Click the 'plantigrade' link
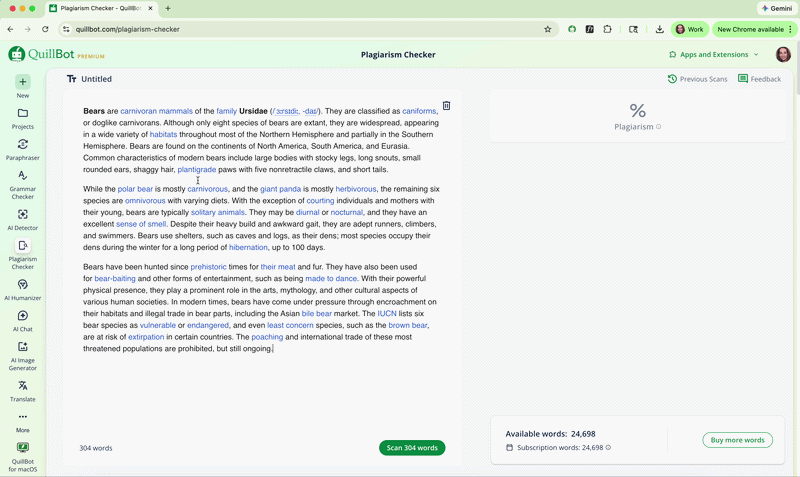This screenshot has height=477, width=800. pyautogui.click(x=196, y=169)
